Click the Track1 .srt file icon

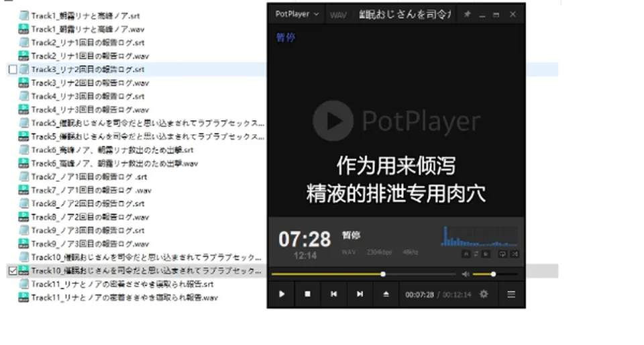24,15
